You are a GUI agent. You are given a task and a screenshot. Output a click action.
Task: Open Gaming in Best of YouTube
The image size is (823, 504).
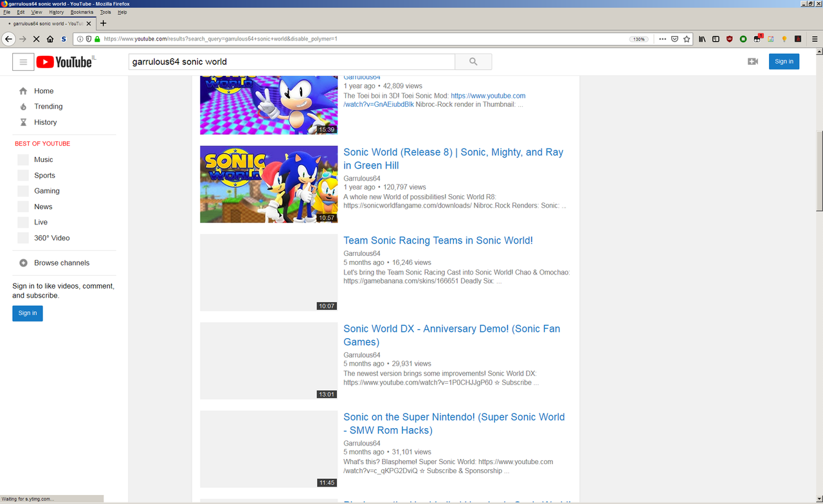point(47,191)
